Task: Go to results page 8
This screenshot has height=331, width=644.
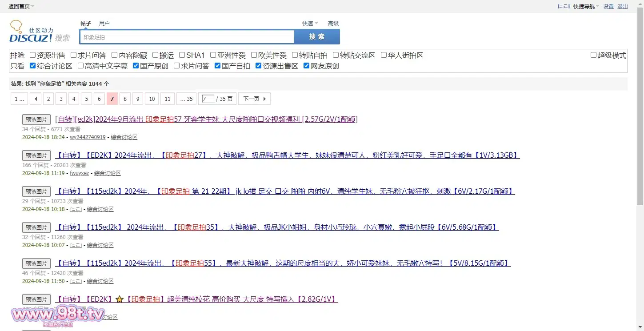Action: point(125,99)
